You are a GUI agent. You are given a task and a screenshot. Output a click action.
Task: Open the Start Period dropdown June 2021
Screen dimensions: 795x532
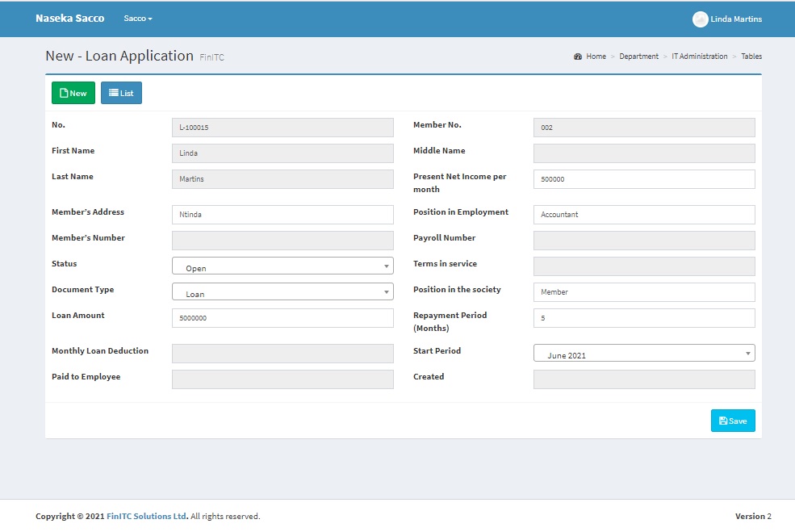click(x=644, y=354)
